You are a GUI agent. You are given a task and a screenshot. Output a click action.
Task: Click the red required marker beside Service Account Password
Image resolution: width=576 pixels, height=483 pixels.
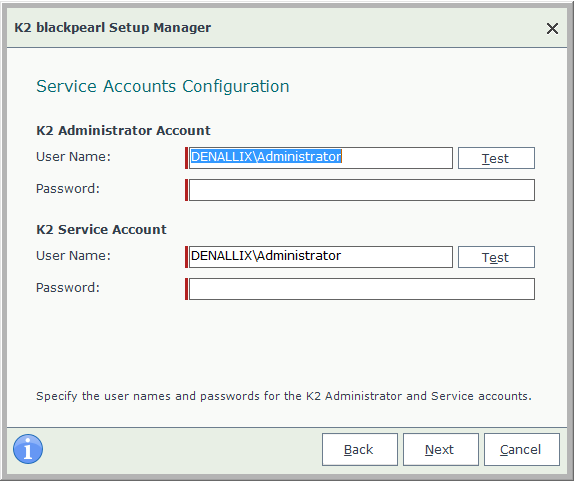click(x=187, y=289)
